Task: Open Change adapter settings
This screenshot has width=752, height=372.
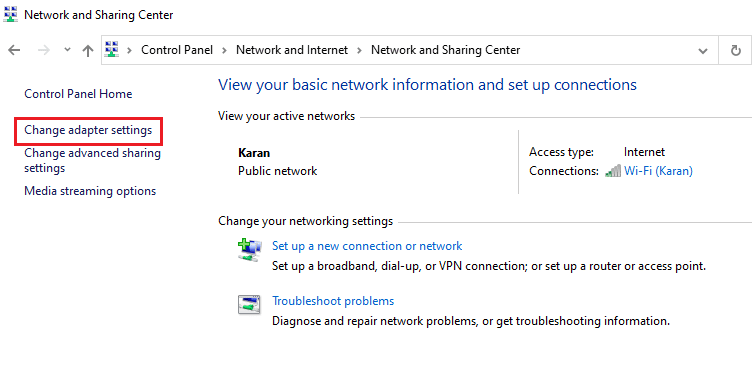Action: (x=88, y=130)
